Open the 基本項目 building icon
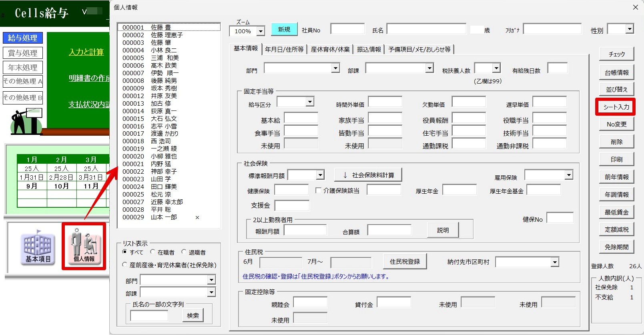This screenshot has width=644, height=335. [38, 247]
